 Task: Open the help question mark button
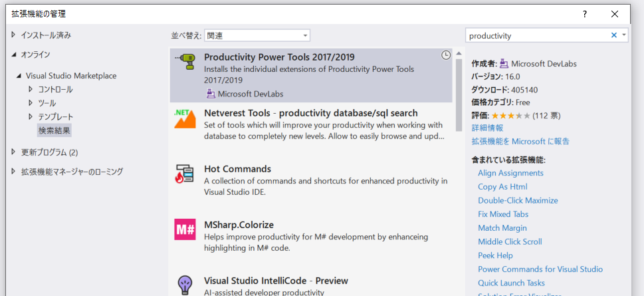pyautogui.click(x=585, y=14)
